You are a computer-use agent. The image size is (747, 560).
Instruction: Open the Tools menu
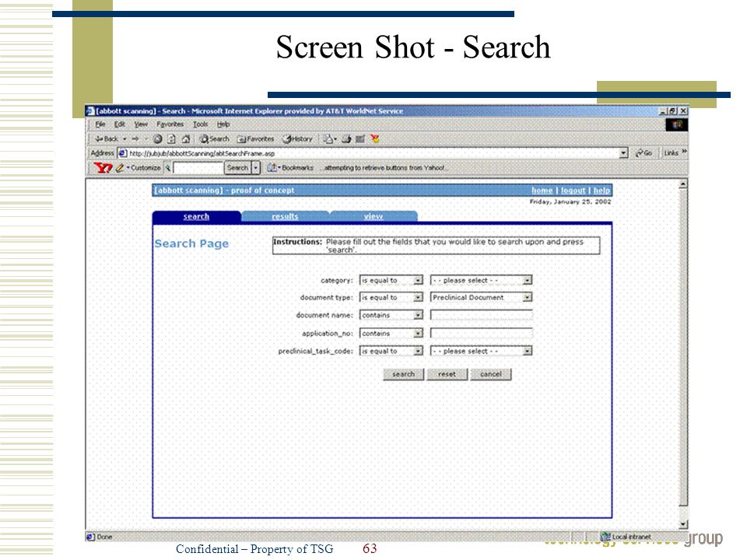(200, 124)
